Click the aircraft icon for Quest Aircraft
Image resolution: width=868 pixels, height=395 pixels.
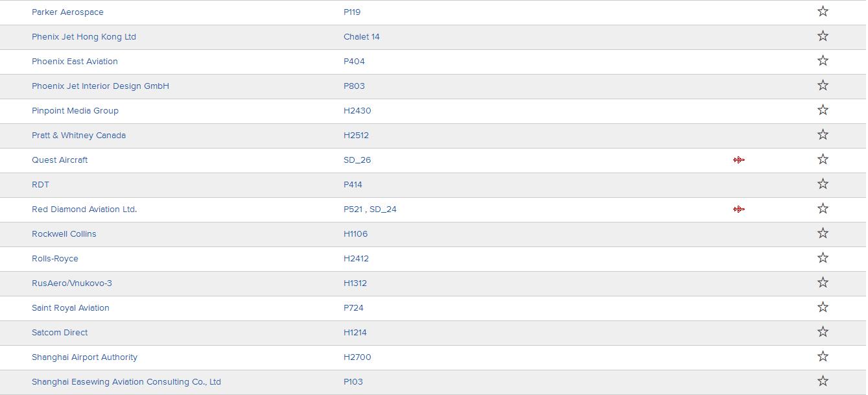pyautogui.click(x=739, y=160)
